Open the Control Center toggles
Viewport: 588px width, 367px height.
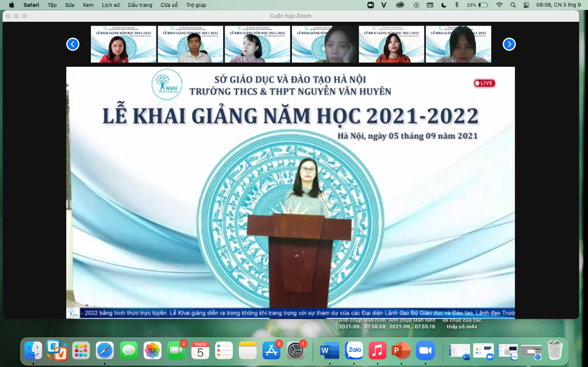coord(526,5)
